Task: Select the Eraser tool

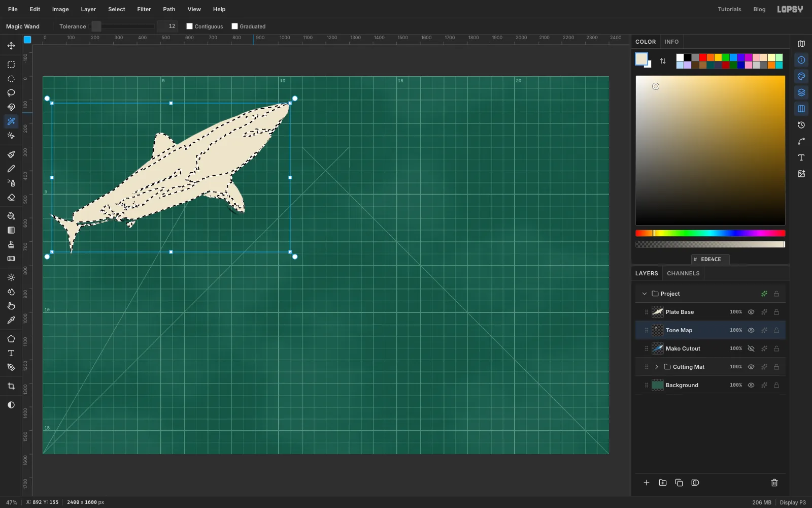Action: pyautogui.click(x=11, y=197)
